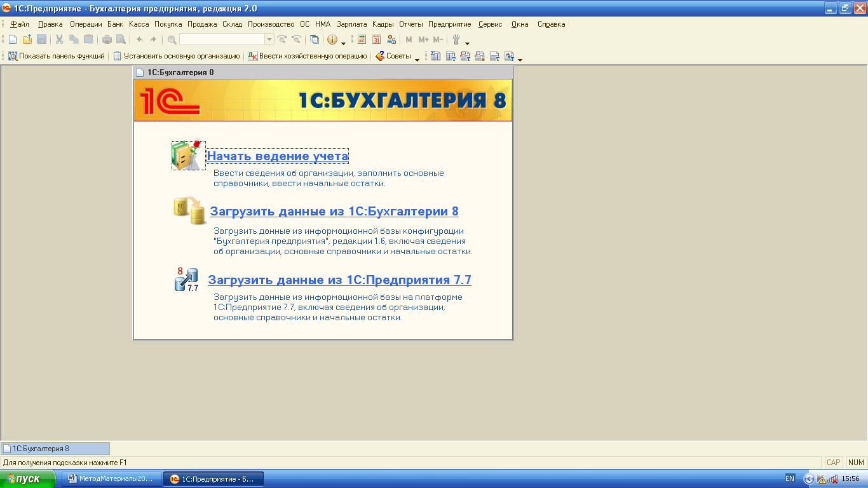Click the icon next to Начать ведение учета
Image resolution: width=868 pixels, height=488 pixels.
(x=189, y=156)
